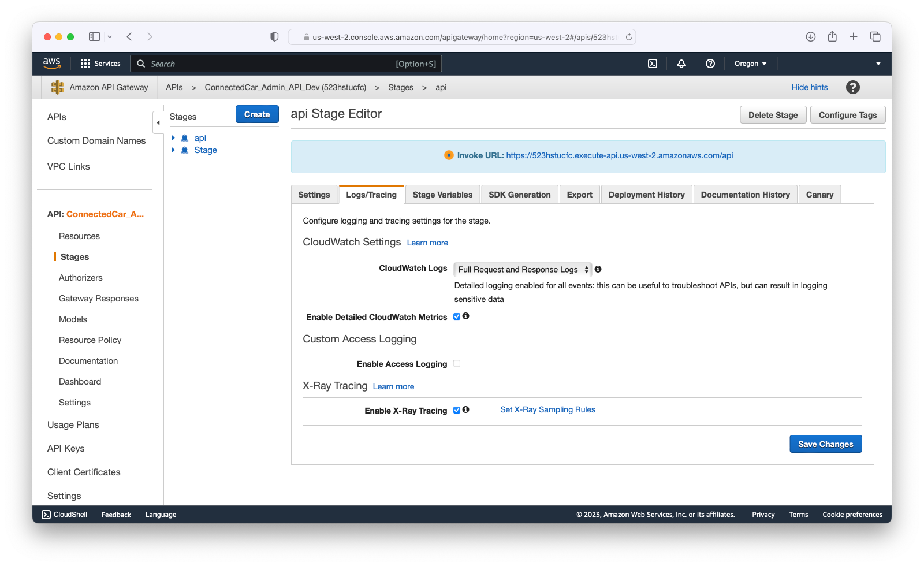Toggle the Safari sidebar button
Viewport: 924px width, 566px height.
[95, 37]
